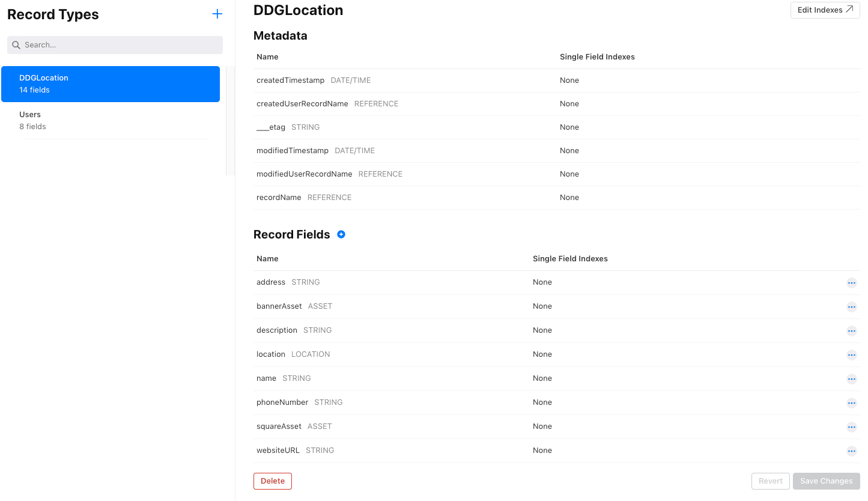Screen dimensions: 868x501
Task: Select the DDGLocation record type
Action: tap(111, 84)
